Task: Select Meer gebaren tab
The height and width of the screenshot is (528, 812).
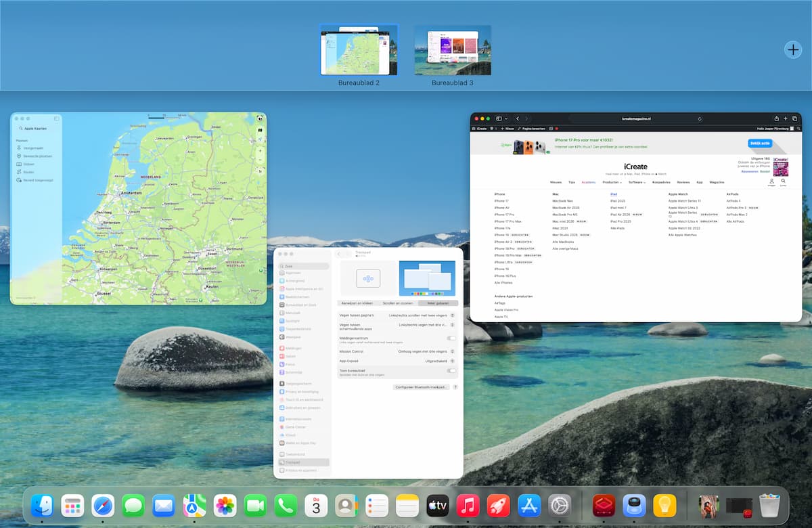Action: pos(438,303)
